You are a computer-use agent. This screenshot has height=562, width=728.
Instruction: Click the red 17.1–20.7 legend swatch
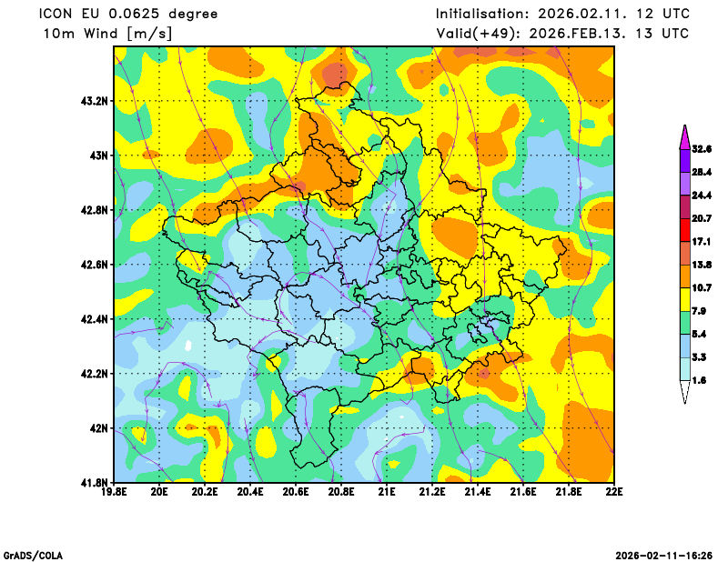pyautogui.click(x=683, y=230)
